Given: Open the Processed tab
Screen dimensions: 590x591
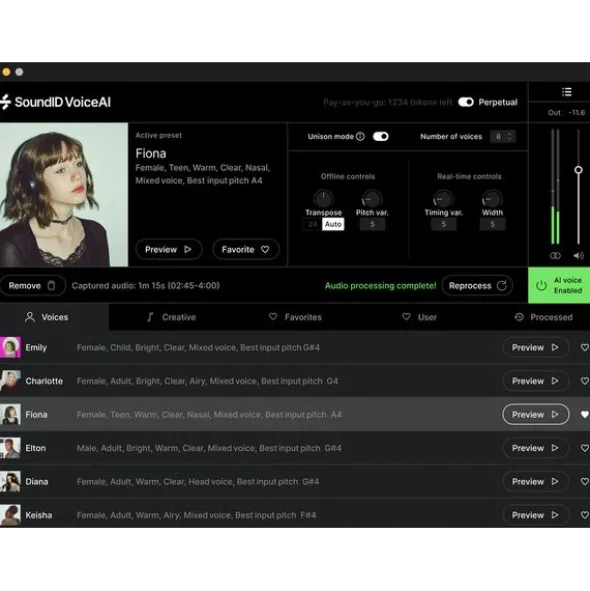Looking at the screenshot, I should [544, 317].
